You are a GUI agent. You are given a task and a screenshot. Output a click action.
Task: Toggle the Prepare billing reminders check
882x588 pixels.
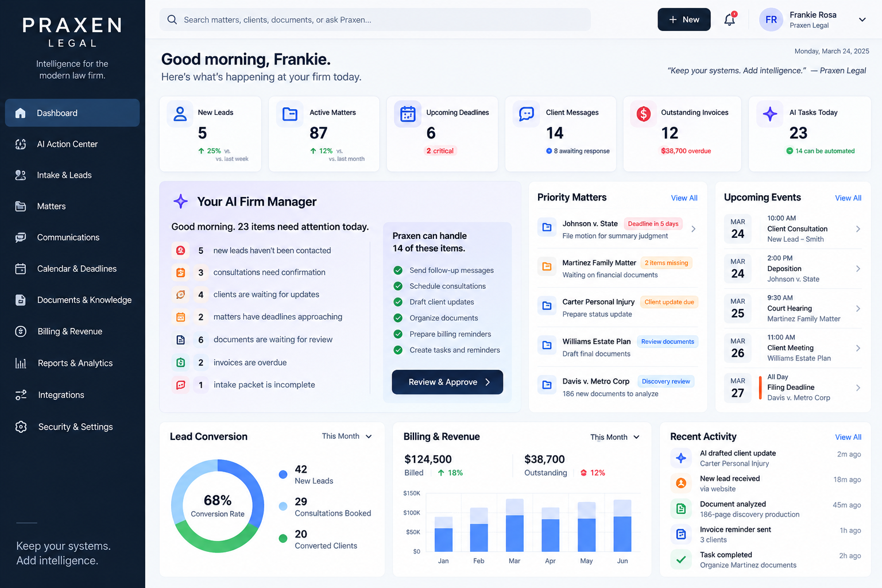pyautogui.click(x=397, y=334)
